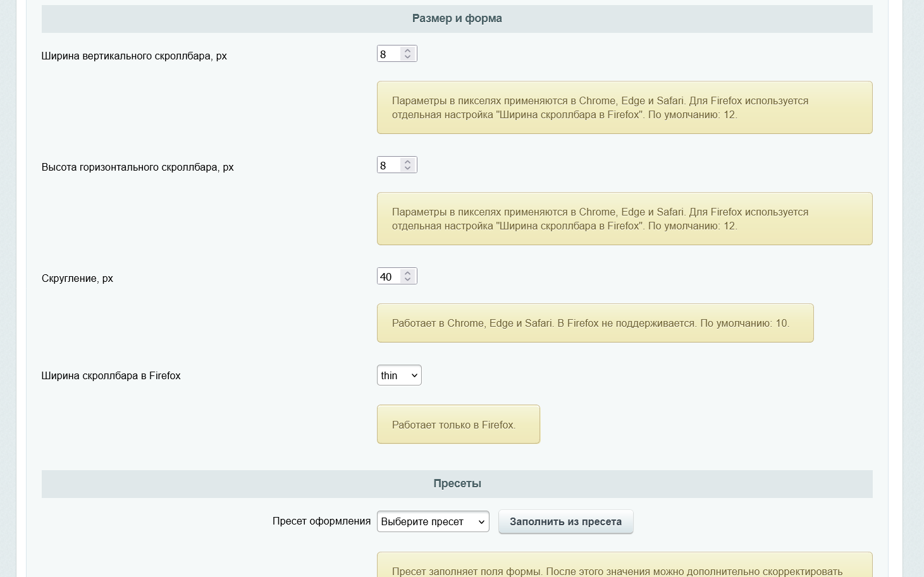The width and height of the screenshot is (924, 577).
Task: Click the Размер и форма section header
Action: [457, 18]
